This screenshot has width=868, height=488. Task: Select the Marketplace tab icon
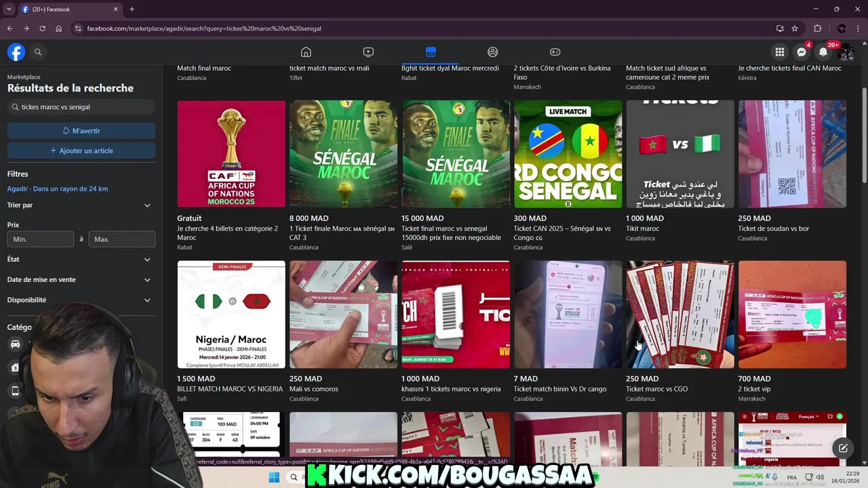pos(431,52)
